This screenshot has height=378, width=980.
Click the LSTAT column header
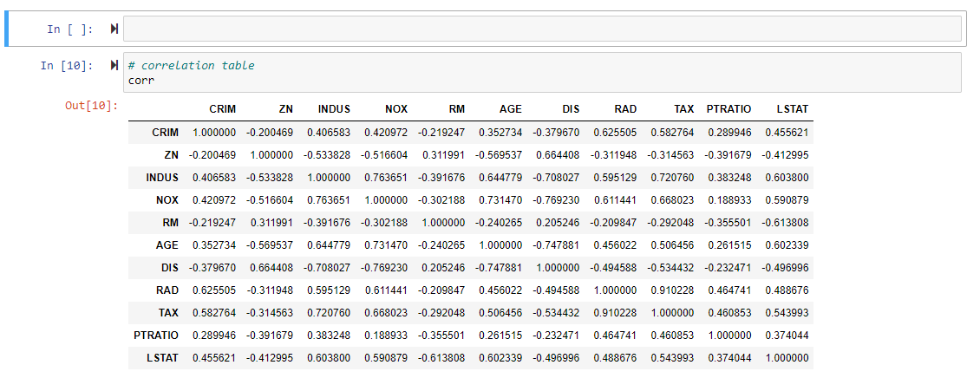[793, 108]
